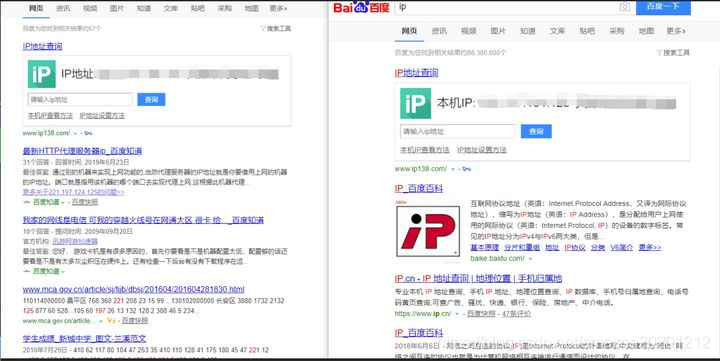
Task: Switch to 地图 tab in left window
Action: pos(251,8)
